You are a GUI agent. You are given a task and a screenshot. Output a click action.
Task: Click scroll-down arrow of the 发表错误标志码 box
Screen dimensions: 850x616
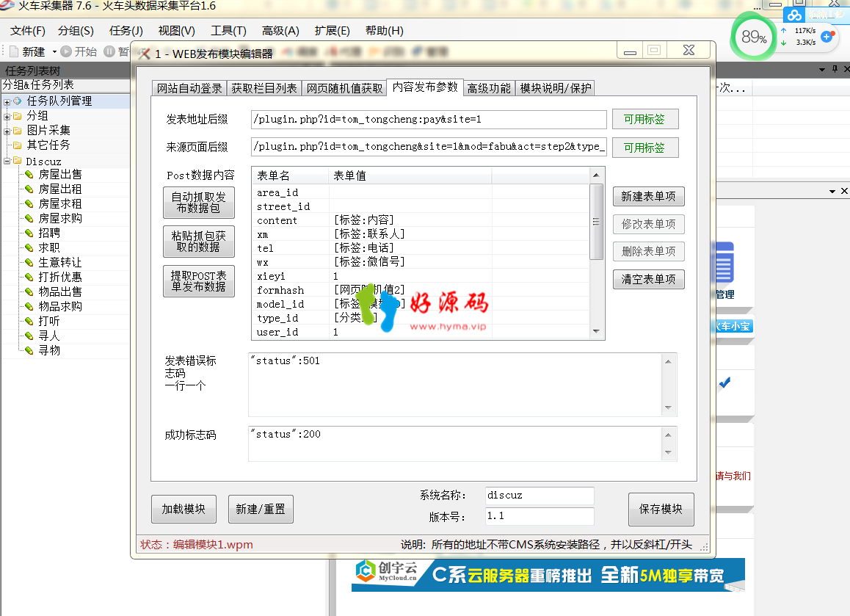pyautogui.click(x=669, y=407)
